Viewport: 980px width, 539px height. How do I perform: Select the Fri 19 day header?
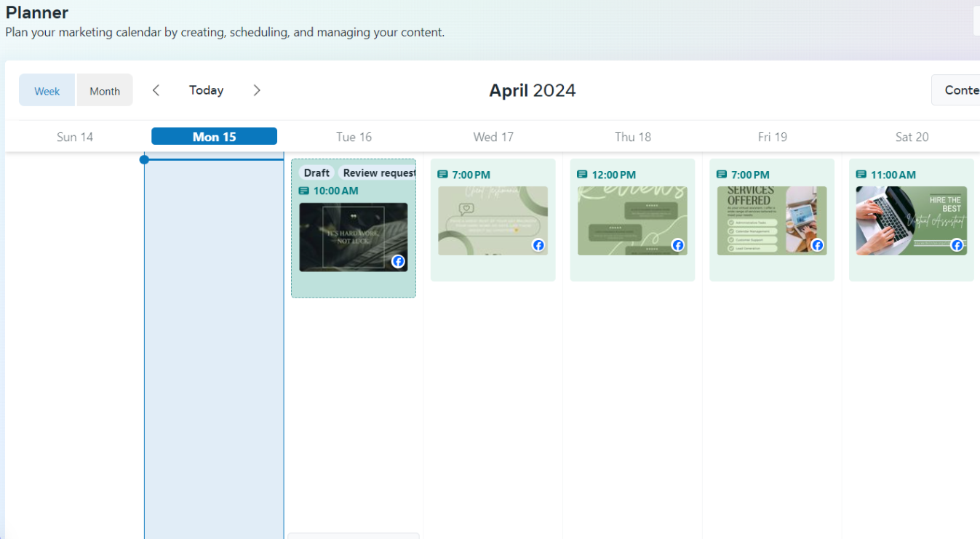773,137
